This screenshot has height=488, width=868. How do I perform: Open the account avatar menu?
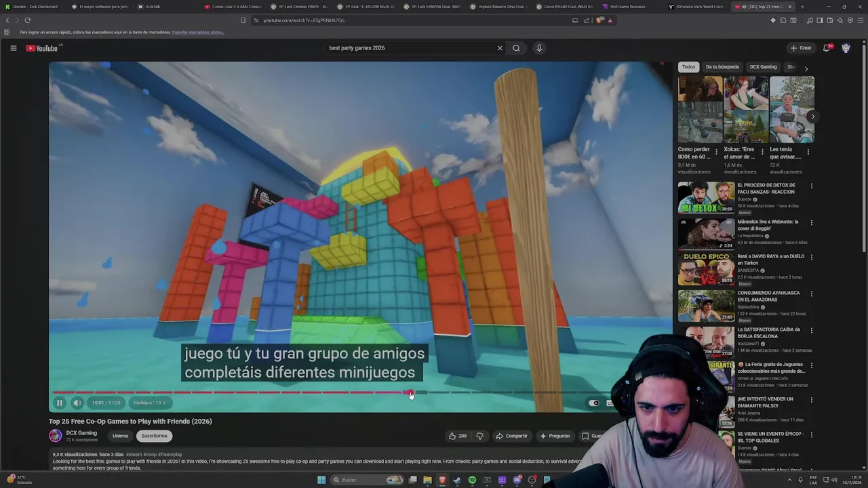(846, 48)
